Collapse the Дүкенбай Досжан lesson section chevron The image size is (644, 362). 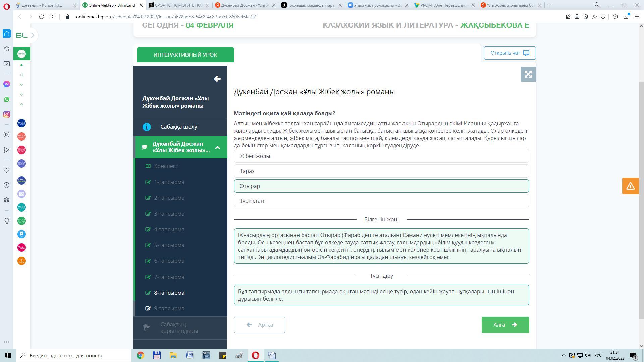point(217,147)
